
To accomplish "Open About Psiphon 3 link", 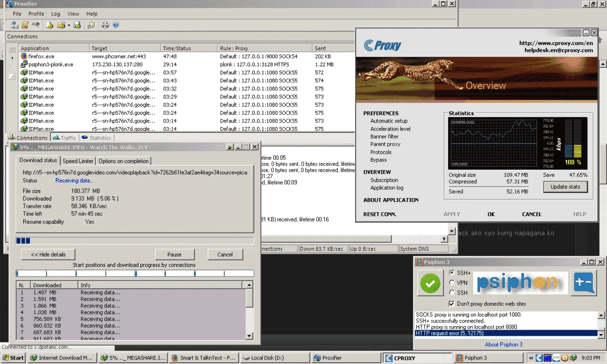I will 503,344.
